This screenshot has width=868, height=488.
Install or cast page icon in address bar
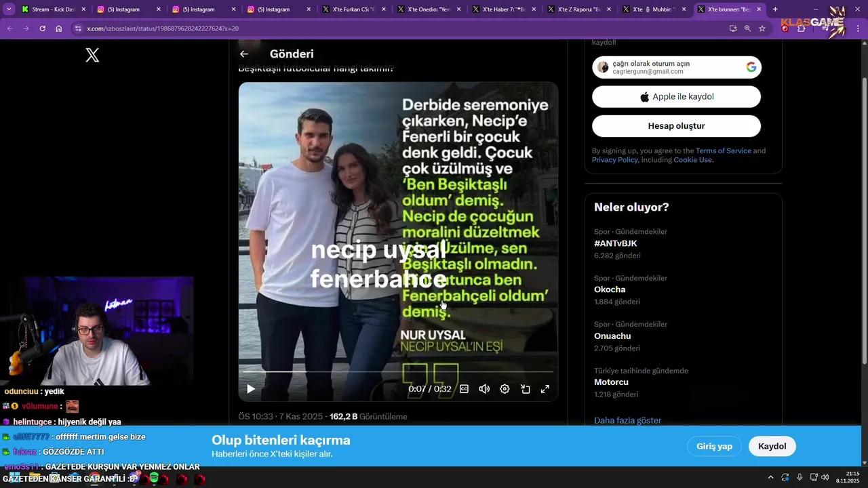click(733, 28)
